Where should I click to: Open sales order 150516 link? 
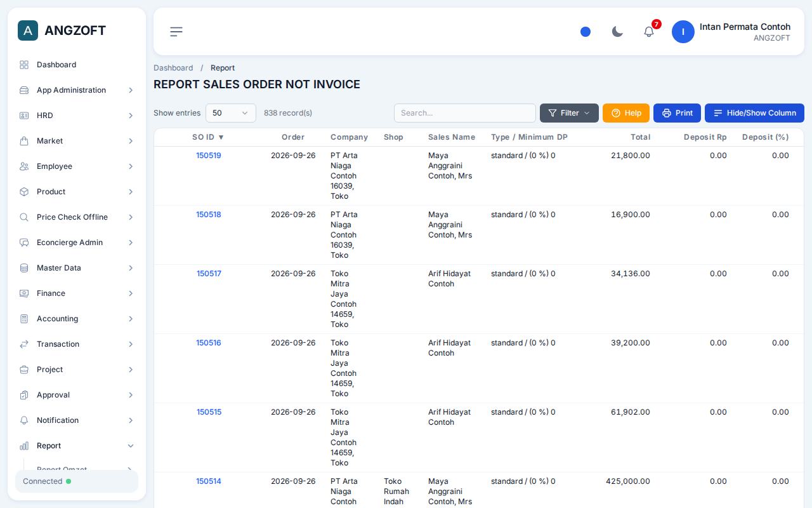(209, 343)
